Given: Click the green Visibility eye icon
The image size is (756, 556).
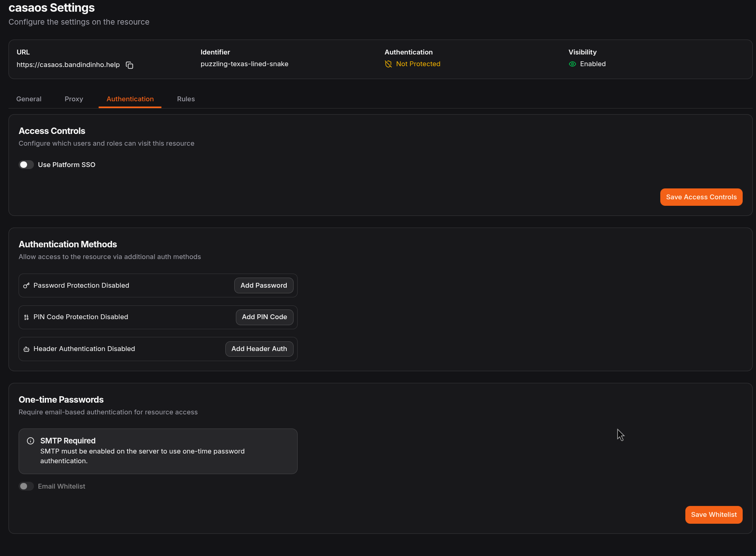Looking at the screenshot, I should tap(572, 64).
